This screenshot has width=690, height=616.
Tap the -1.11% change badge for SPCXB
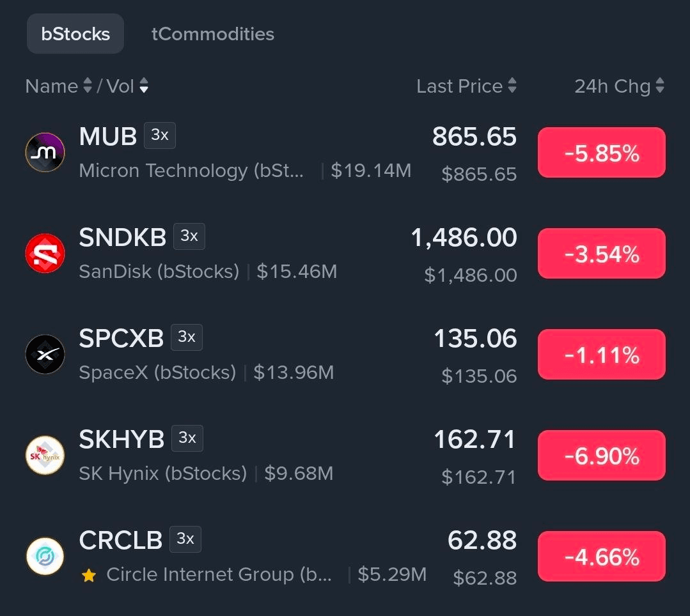[602, 355]
